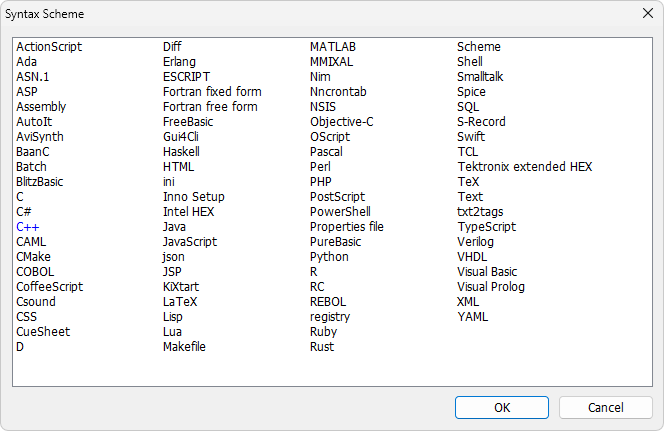Pick Fortran free form entry

[210, 107]
